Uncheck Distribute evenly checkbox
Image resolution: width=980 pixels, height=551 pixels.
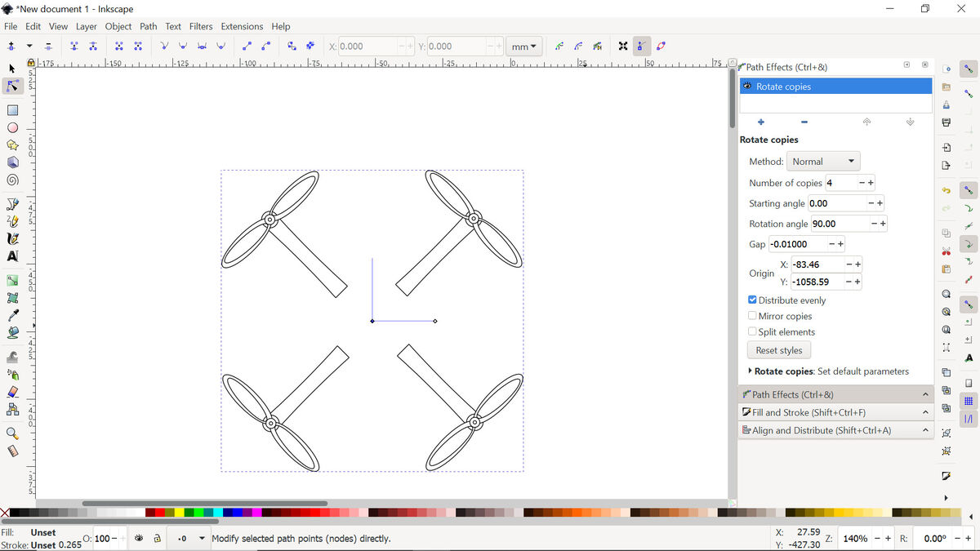tap(752, 300)
